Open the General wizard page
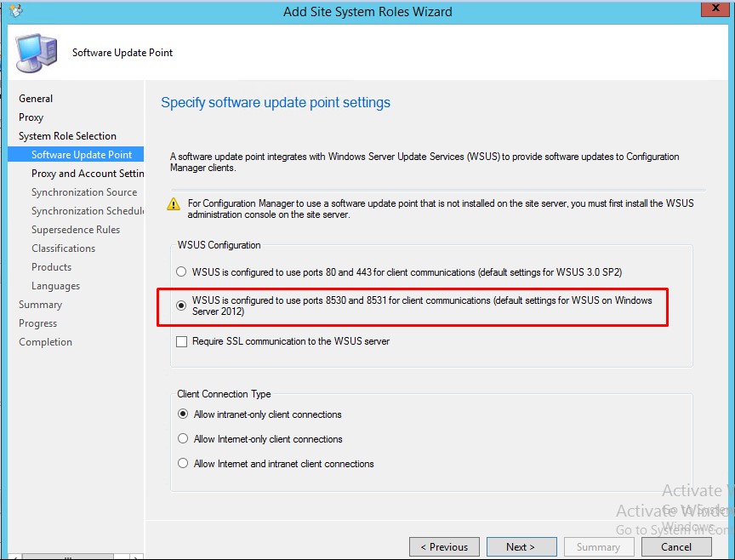This screenshot has width=735, height=560. (36, 99)
